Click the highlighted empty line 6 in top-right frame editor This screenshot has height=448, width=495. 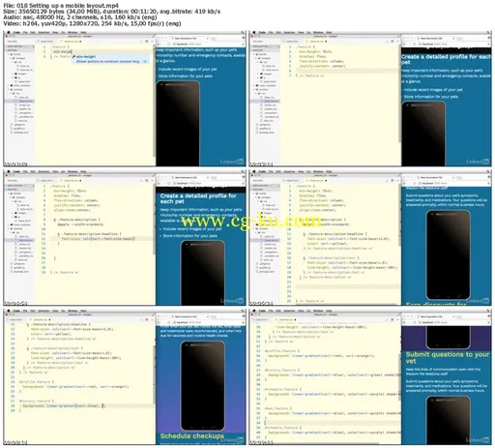pyautogui.click(x=348, y=71)
